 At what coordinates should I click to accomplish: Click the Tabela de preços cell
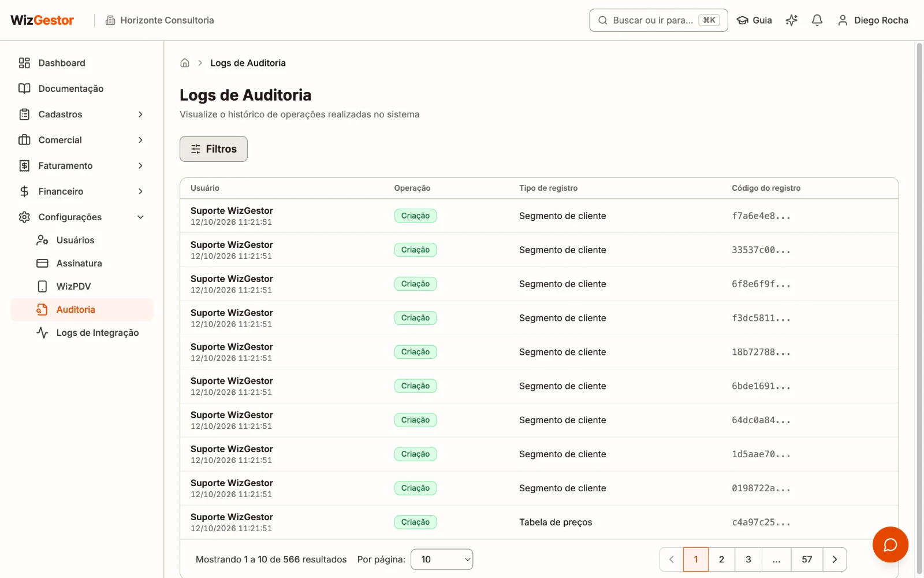[x=556, y=522]
